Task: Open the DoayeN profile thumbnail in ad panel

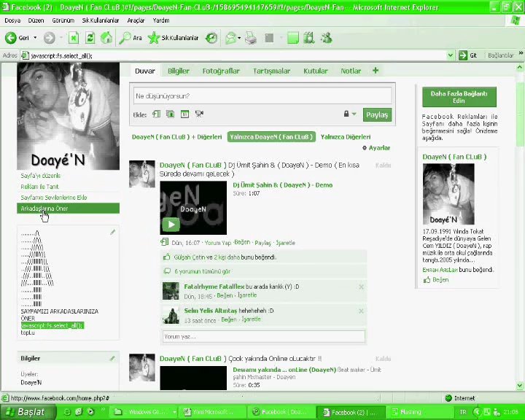Action: (448, 194)
